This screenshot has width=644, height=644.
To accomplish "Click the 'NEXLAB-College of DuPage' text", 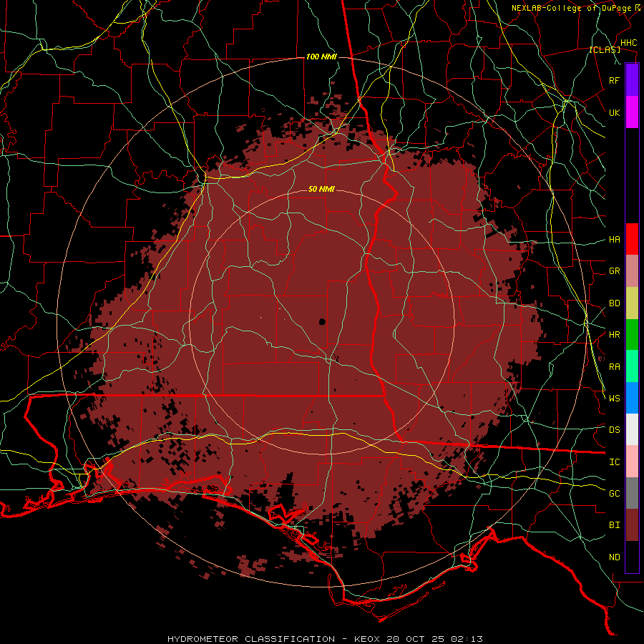I will click(x=571, y=8).
